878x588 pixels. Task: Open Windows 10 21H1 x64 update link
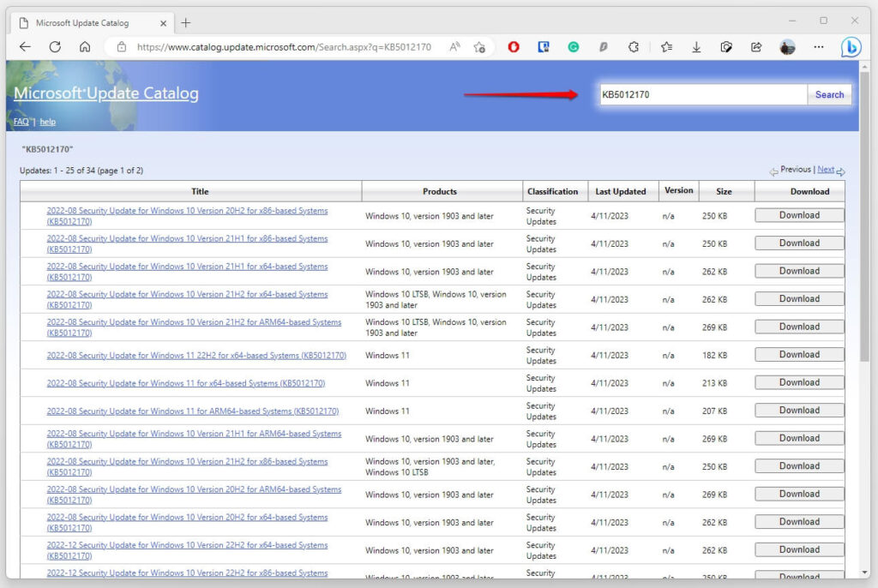tap(187, 272)
